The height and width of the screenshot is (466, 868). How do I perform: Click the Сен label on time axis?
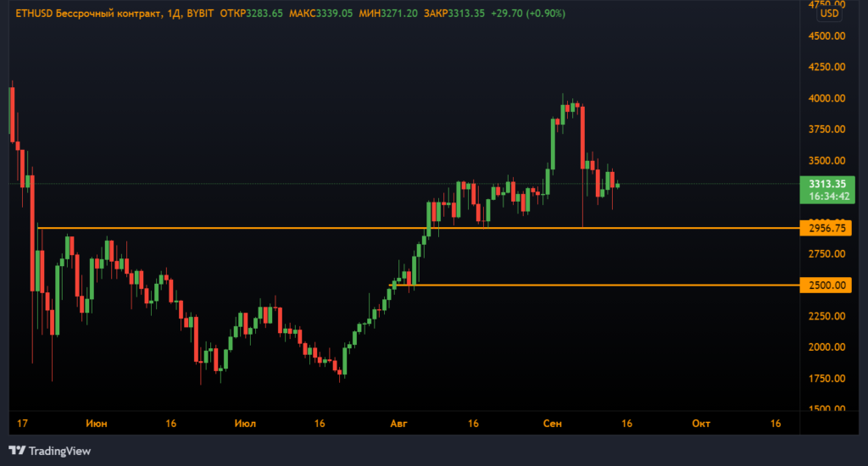pyautogui.click(x=550, y=423)
